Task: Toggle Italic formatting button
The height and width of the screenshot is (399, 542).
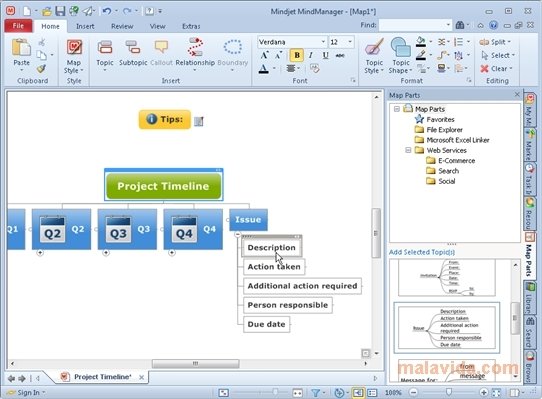Action: click(x=311, y=55)
